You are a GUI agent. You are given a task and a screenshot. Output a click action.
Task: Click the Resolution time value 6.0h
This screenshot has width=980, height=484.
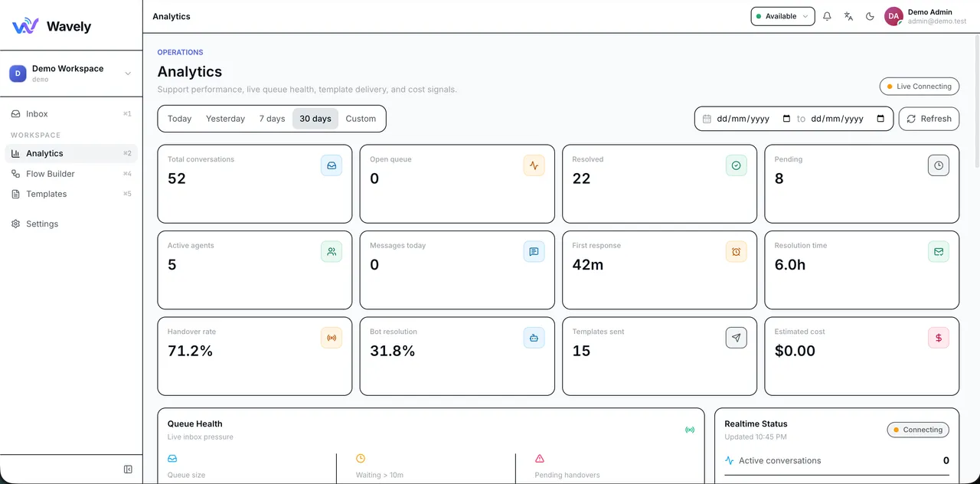[790, 265]
